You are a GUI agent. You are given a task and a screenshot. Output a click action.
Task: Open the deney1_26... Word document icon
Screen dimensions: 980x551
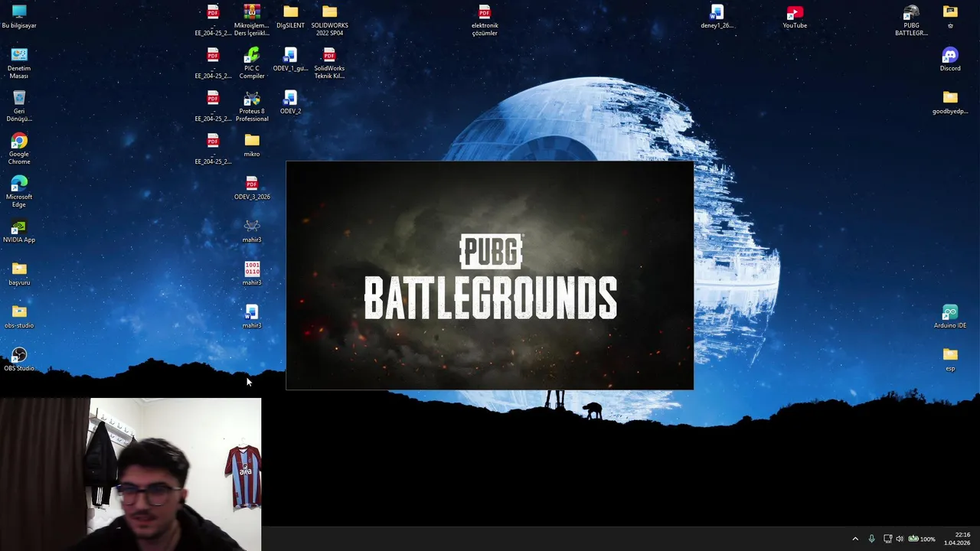[717, 17]
